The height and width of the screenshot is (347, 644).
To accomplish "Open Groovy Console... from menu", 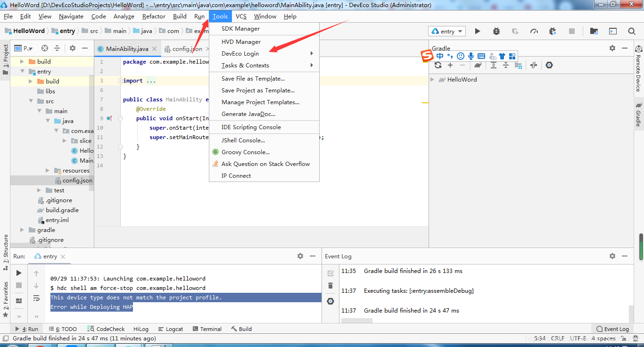I will tap(264, 152).
